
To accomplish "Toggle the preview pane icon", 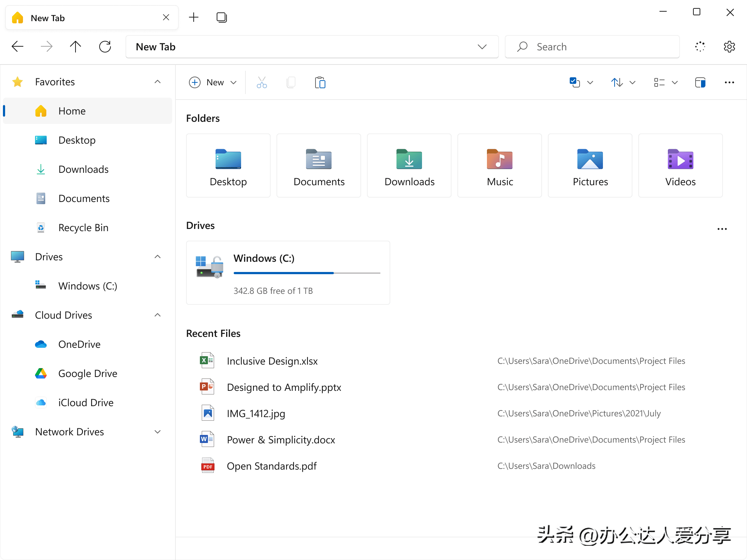I will coord(700,82).
